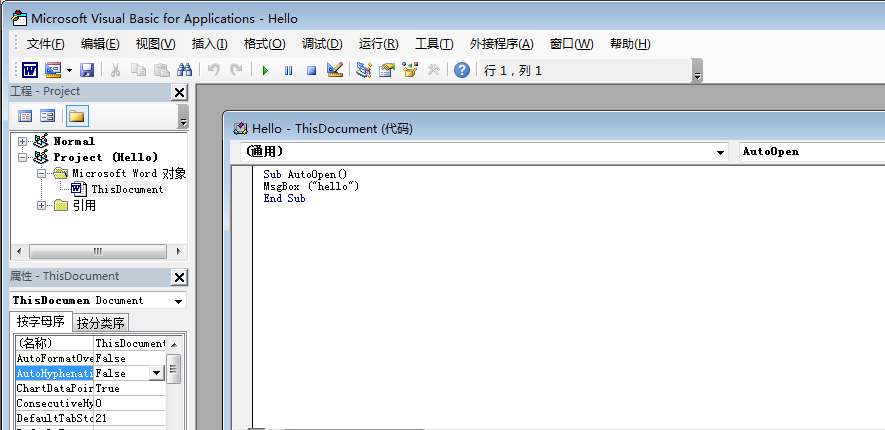The width and height of the screenshot is (885, 430).
Task: Switch to the 按分类序 tab
Action: [101, 323]
